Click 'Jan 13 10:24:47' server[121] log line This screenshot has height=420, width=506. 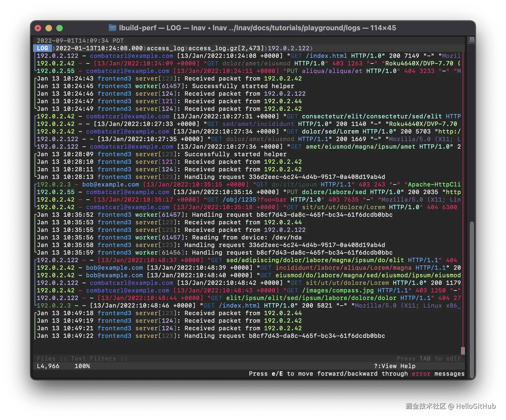pyautogui.click(x=169, y=101)
